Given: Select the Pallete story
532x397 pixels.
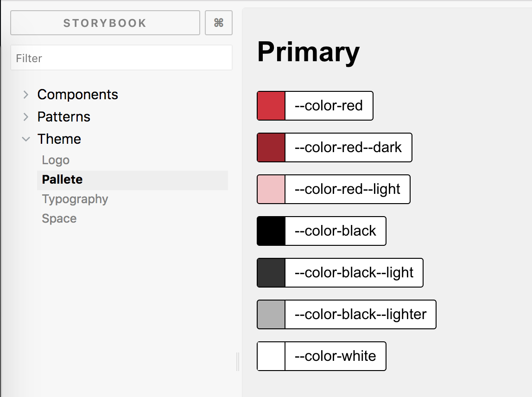Looking at the screenshot, I should pyautogui.click(x=62, y=180).
